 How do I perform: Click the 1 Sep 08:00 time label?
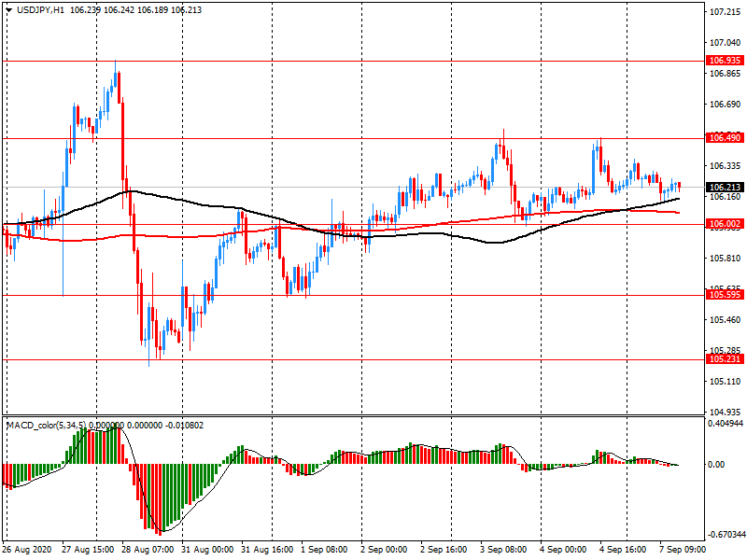pos(327,550)
